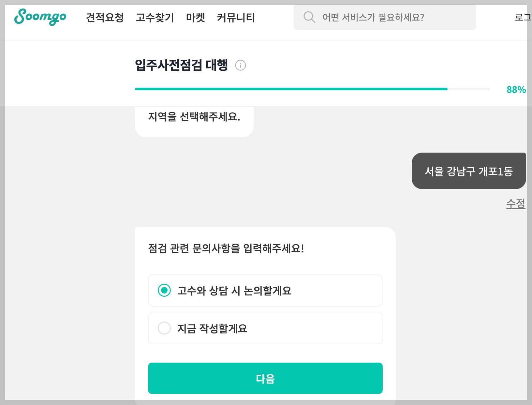Open the 커뮤니티 menu
The height and width of the screenshot is (405, 532).
pos(236,18)
